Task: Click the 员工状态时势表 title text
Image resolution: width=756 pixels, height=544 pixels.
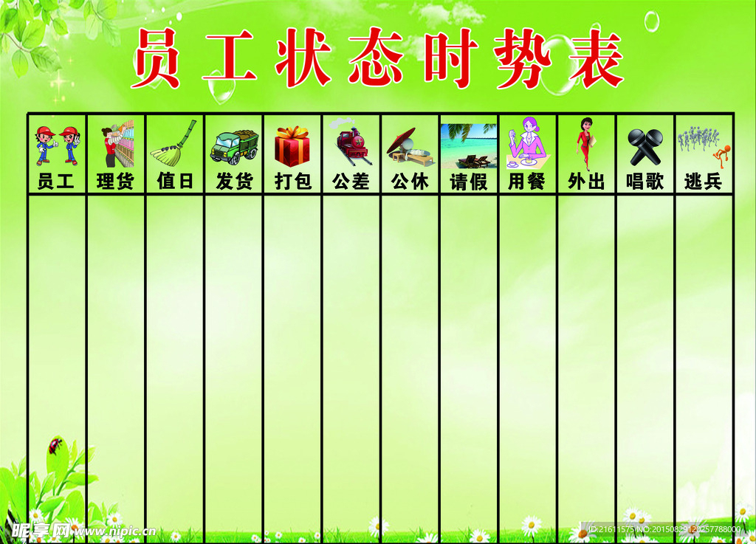Action: pyautogui.click(x=377, y=59)
